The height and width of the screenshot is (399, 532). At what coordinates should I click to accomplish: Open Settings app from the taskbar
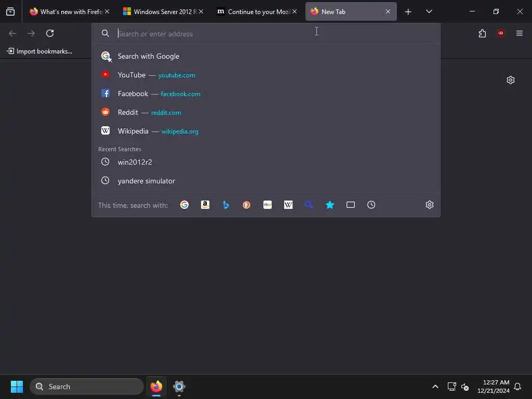(179, 387)
